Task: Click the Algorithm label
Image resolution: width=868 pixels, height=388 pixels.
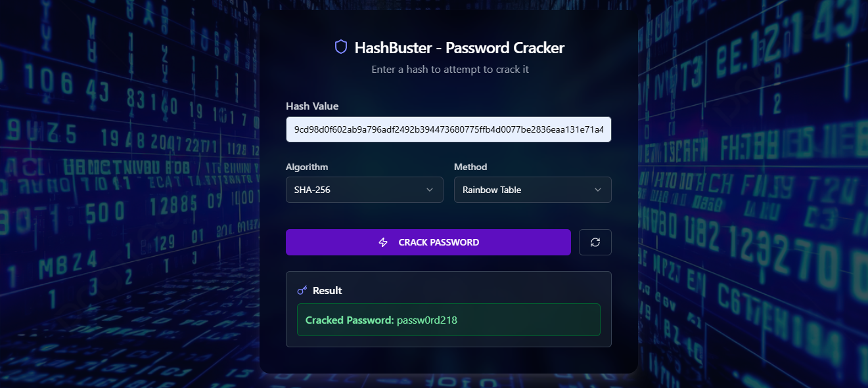Action: click(307, 167)
